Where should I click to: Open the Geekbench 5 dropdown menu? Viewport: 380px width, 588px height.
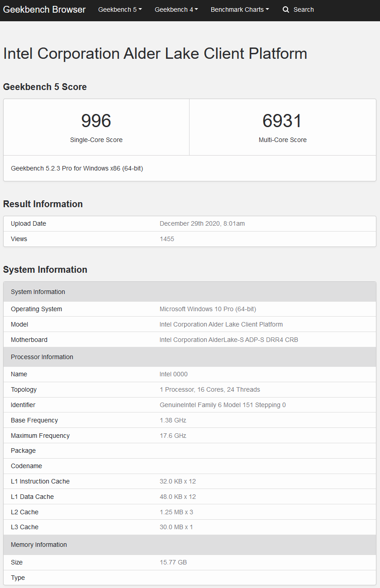[120, 9]
